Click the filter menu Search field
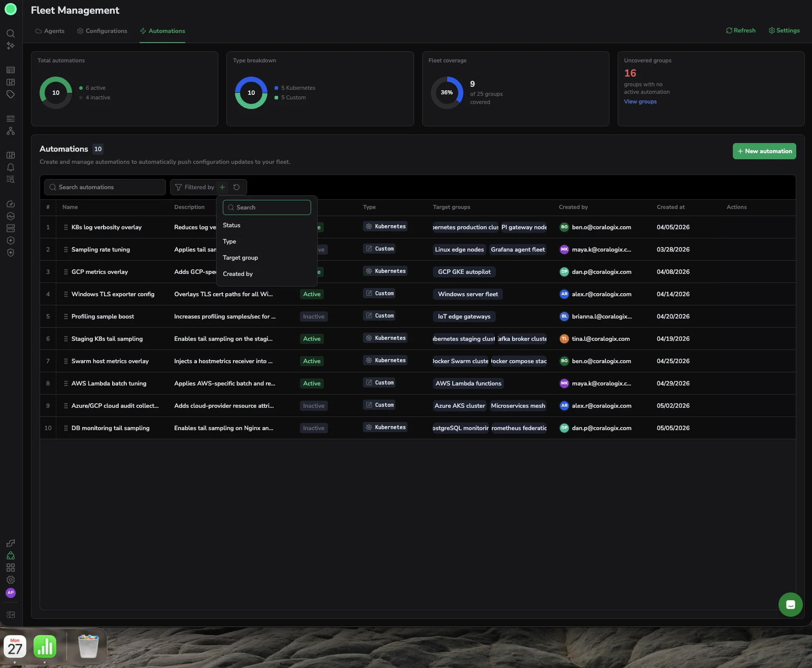The height and width of the screenshot is (668, 812). click(267, 207)
